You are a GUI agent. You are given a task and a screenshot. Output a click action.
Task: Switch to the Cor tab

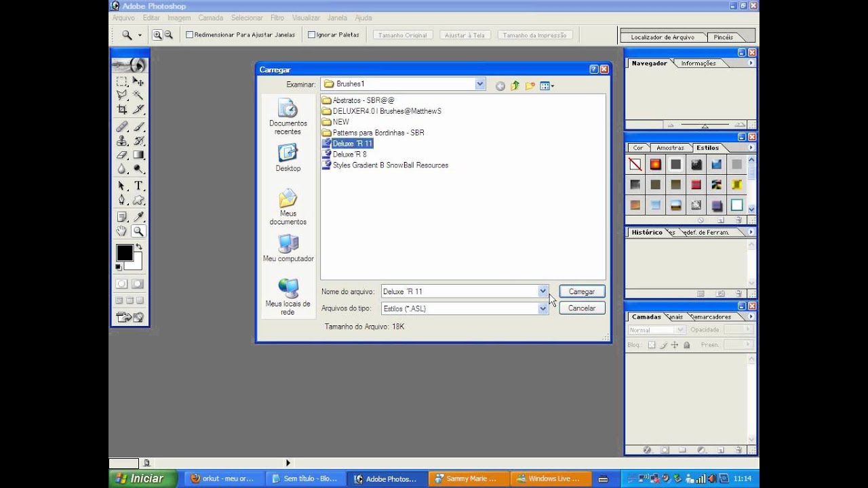point(638,148)
